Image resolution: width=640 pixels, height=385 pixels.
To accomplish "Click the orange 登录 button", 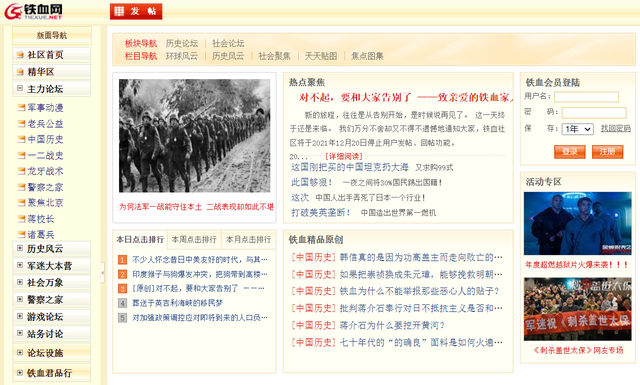I will coord(570,152).
